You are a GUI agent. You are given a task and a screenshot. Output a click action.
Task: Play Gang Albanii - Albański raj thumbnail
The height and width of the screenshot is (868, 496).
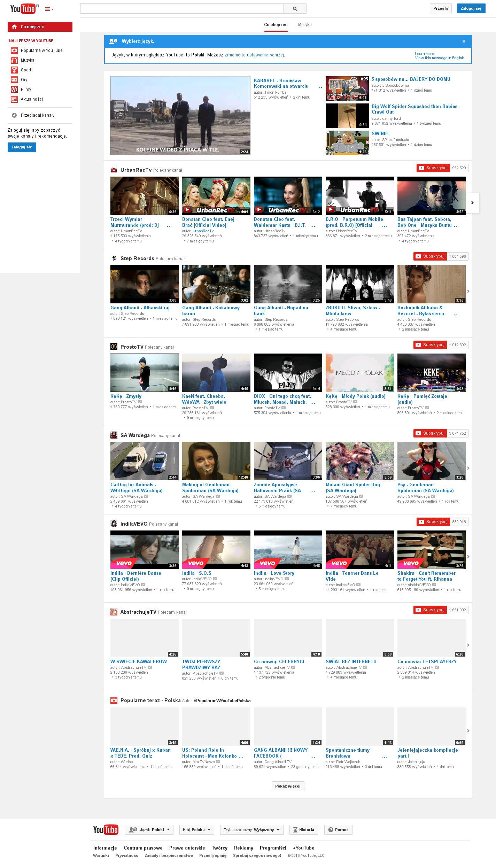pyautogui.click(x=145, y=284)
